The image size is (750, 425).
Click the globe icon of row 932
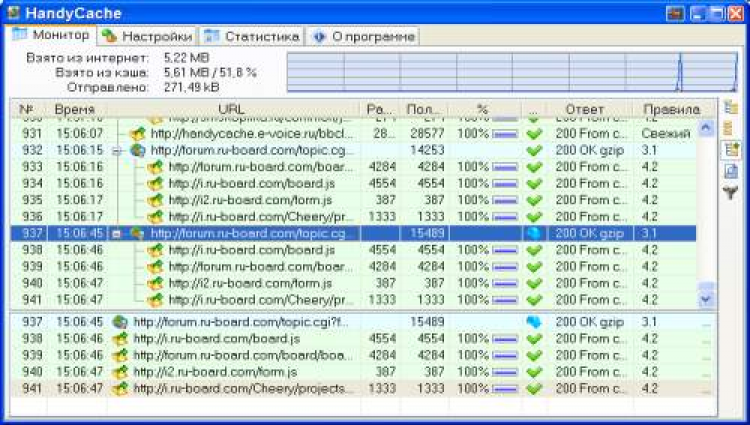coord(138,150)
